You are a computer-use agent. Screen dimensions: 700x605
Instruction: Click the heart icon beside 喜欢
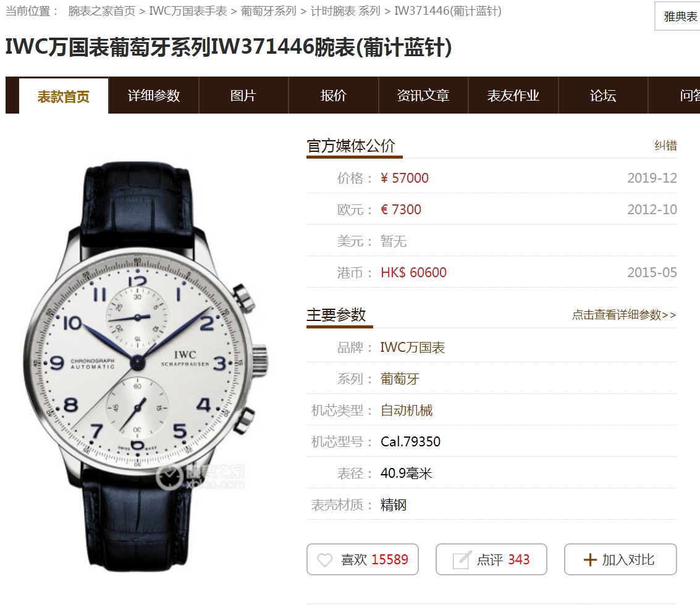click(324, 560)
